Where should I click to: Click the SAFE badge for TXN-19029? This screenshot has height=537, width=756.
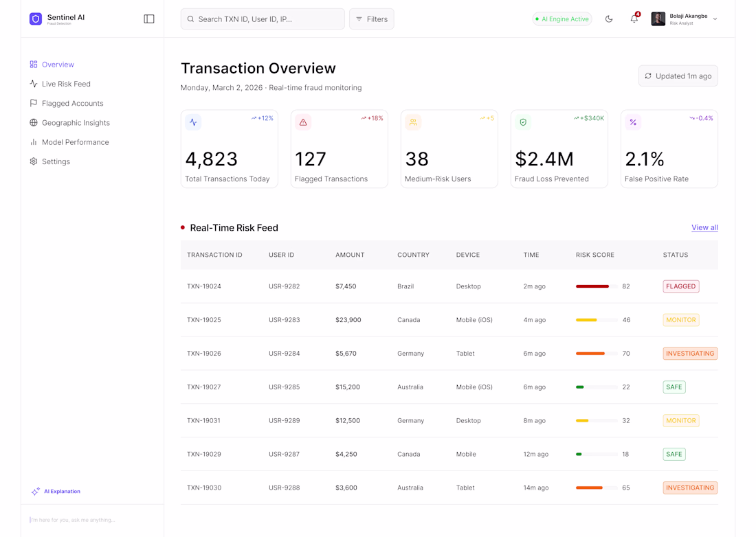click(674, 454)
